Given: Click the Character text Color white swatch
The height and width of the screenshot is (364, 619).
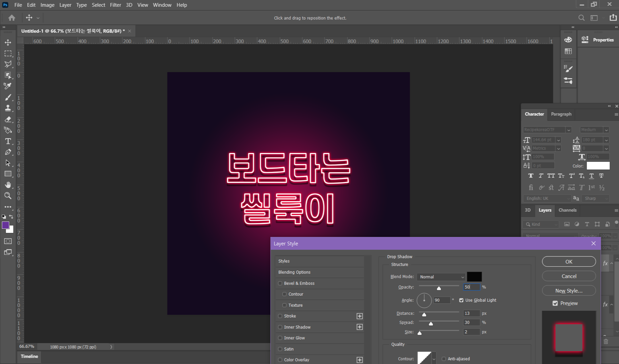Looking at the screenshot, I should tap(598, 165).
